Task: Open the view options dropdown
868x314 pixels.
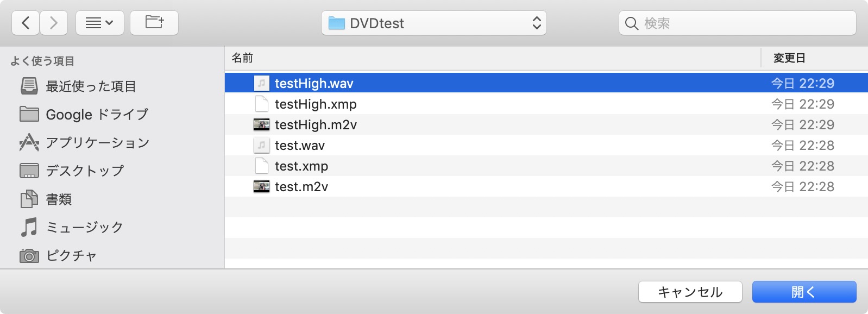Action: 100,23
